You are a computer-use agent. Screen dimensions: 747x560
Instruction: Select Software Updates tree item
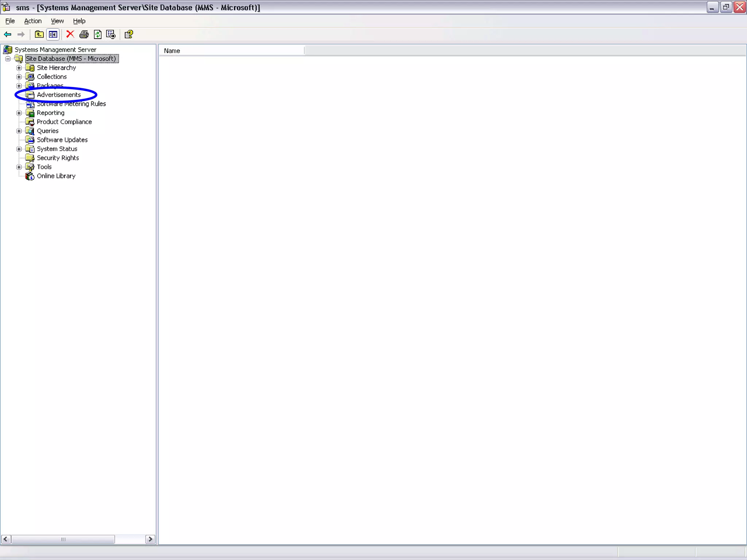click(62, 140)
